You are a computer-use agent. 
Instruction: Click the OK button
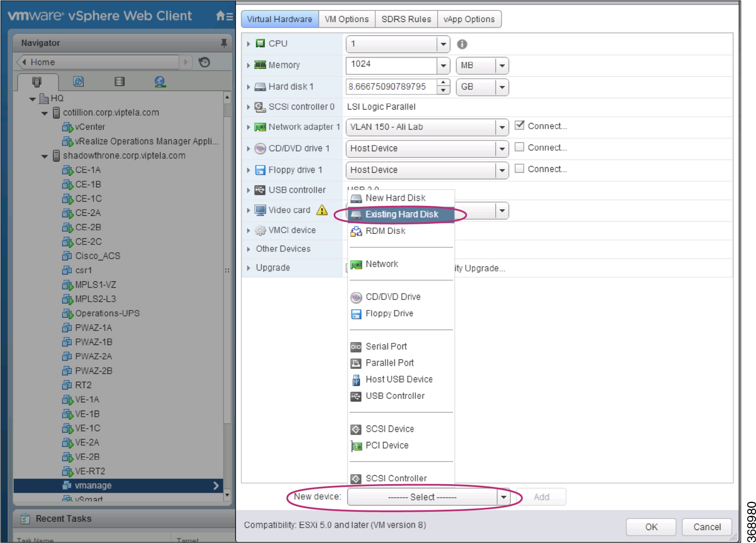651,527
